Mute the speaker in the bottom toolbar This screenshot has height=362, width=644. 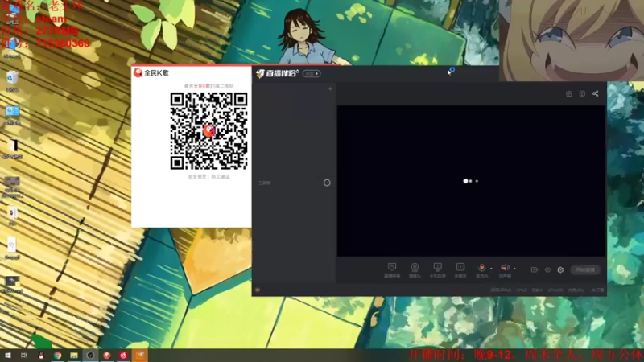pos(505,268)
